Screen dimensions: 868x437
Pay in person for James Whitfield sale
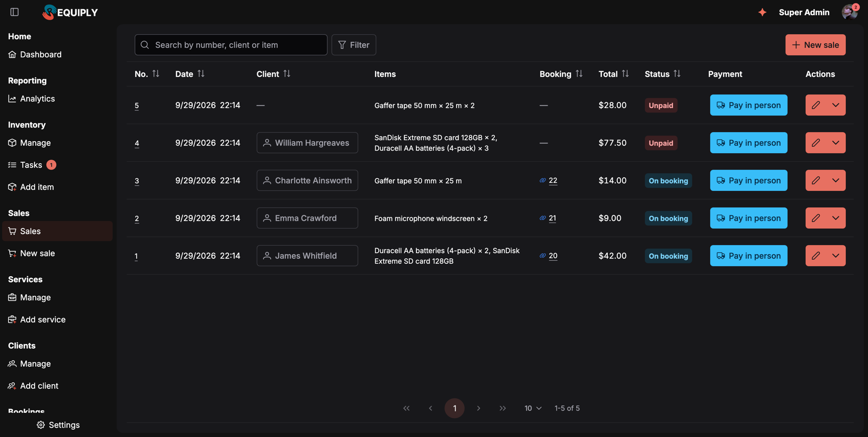(x=748, y=256)
